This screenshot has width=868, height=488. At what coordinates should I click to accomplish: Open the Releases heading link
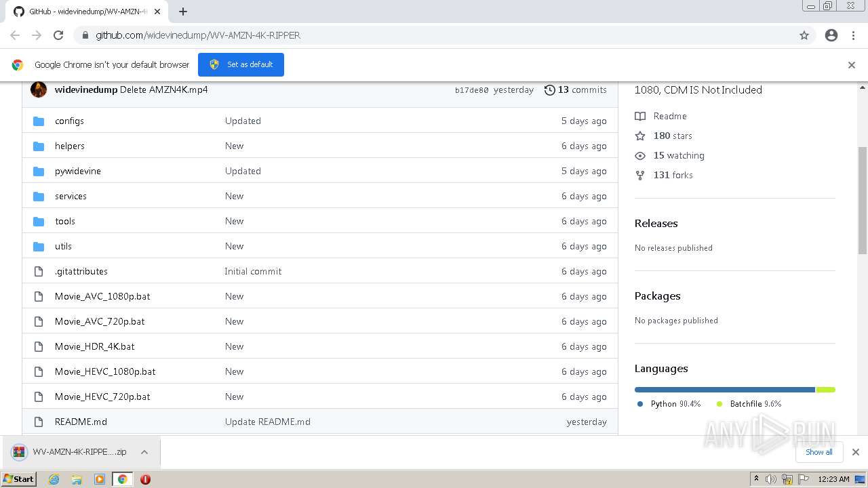pyautogui.click(x=656, y=223)
